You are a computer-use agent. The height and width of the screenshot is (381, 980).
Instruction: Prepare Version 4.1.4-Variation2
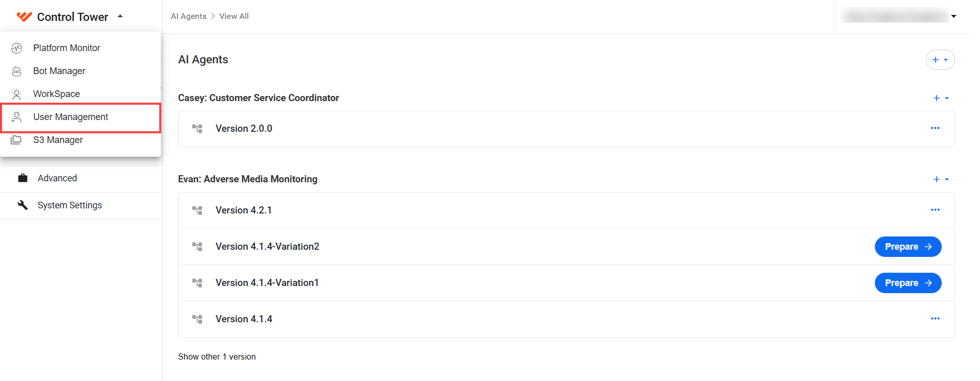908,247
